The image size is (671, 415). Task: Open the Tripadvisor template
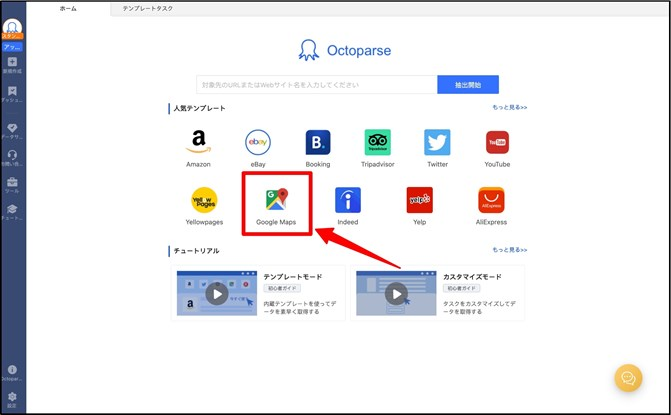click(377, 148)
